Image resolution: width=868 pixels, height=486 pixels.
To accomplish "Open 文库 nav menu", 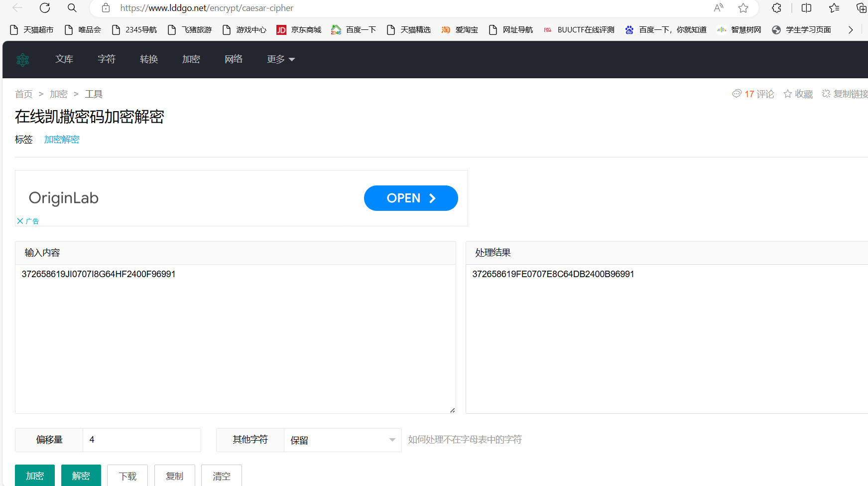I will pyautogui.click(x=64, y=59).
